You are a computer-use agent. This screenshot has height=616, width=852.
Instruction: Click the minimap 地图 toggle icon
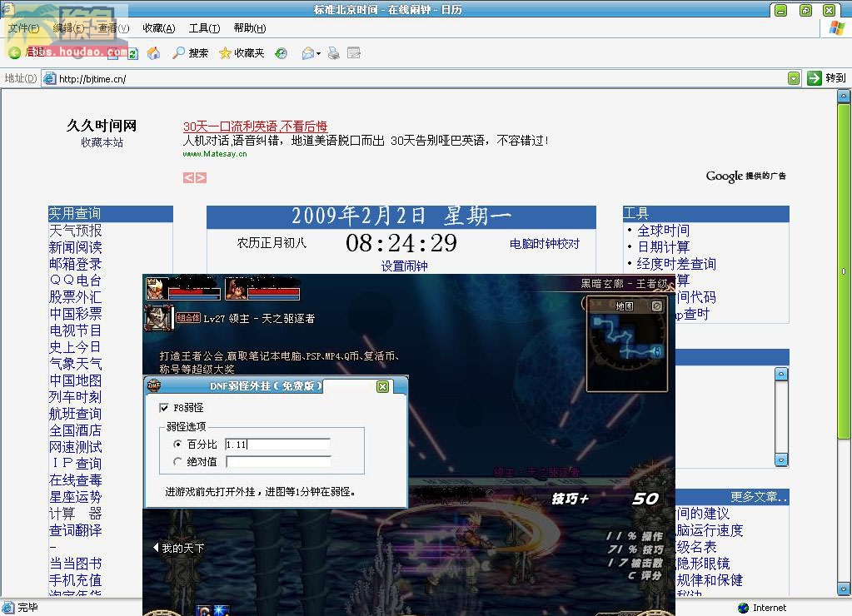(x=656, y=306)
